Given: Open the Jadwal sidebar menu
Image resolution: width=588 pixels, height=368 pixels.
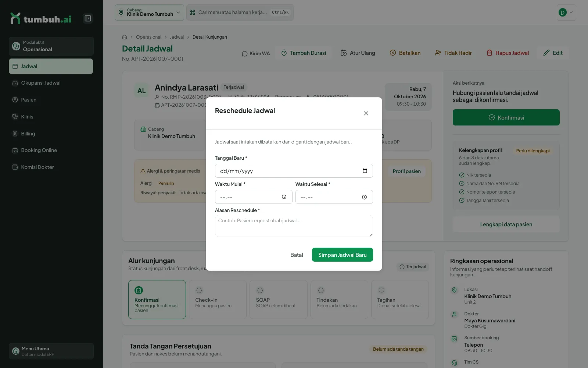Looking at the screenshot, I should coord(51,66).
